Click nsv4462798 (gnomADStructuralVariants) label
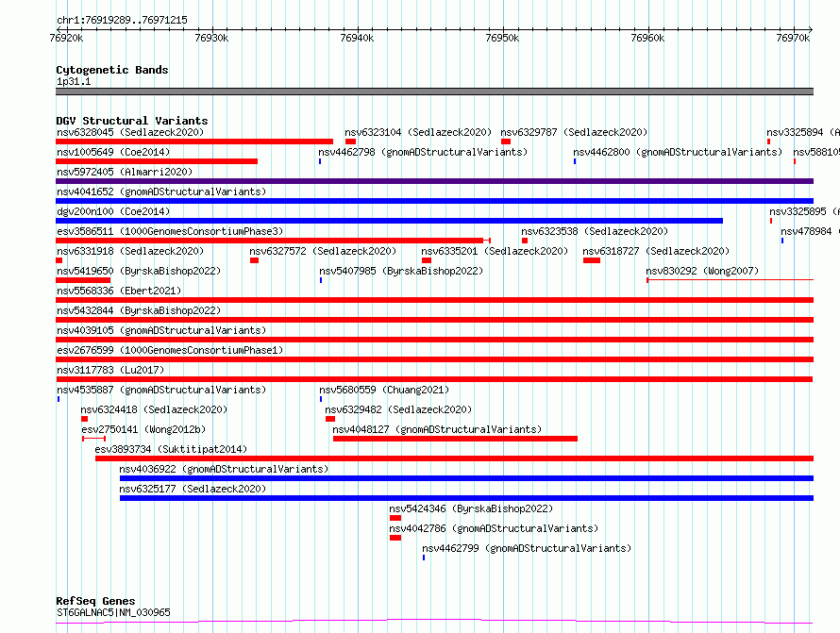 [x=423, y=152]
